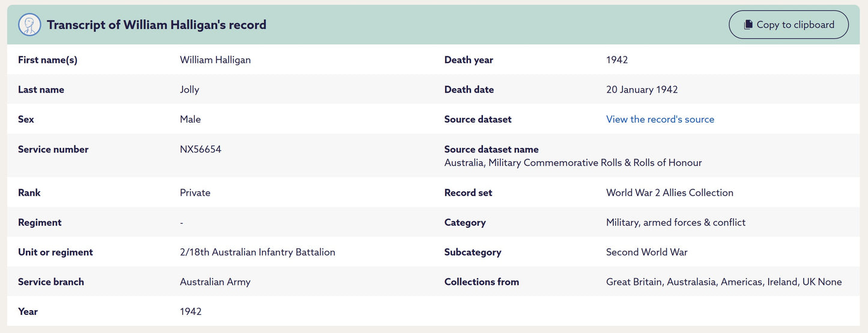This screenshot has height=333, width=868.
Task: Select the service number NX56654
Action: tap(200, 149)
